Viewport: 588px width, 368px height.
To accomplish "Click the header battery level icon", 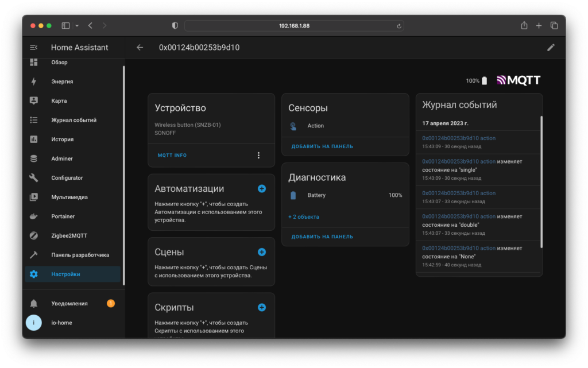I will 485,80.
